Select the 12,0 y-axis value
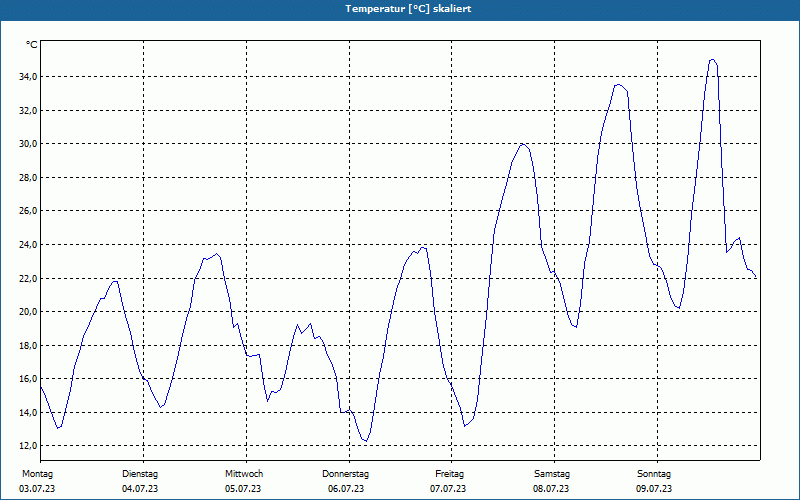This screenshot has height=500, width=800. (x=28, y=445)
